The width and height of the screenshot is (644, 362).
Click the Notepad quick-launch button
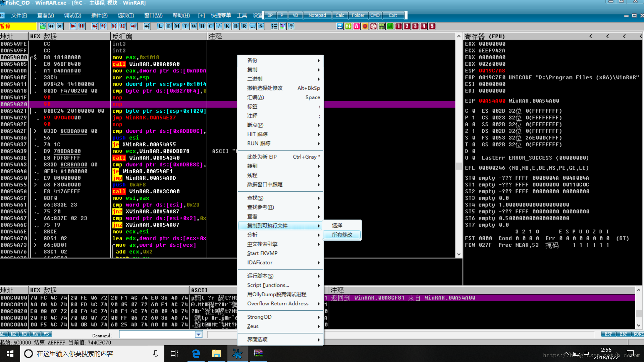point(317,15)
